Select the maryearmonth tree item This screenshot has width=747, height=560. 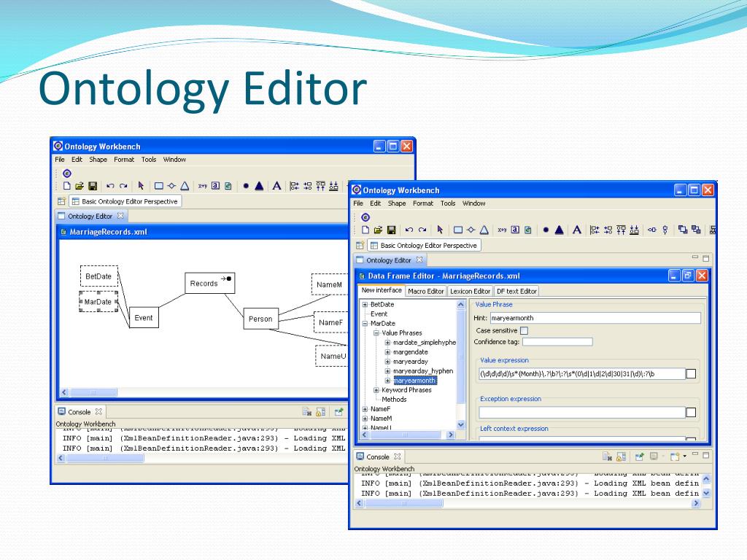pos(414,381)
